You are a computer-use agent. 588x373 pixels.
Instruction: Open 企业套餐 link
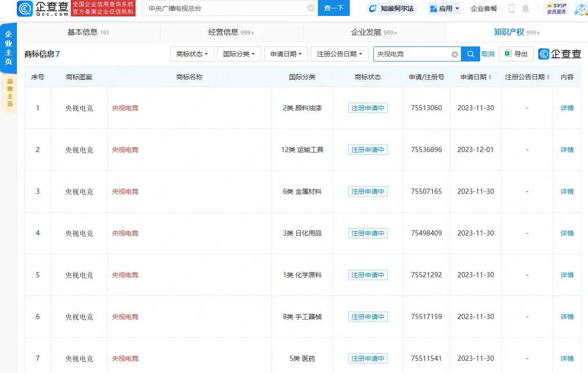[x=483, y=8]
